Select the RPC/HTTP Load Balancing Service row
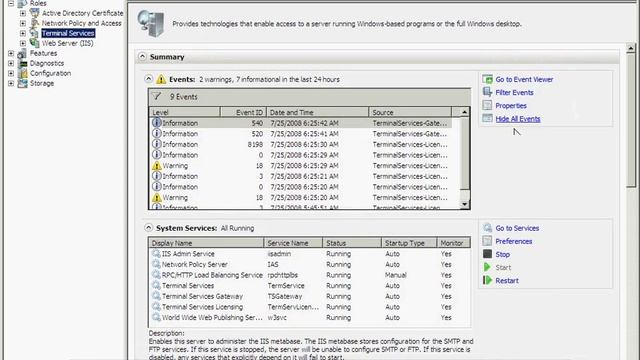Image resolution: width=640 pixels, height=360 pixels. [x=309, y=275]
